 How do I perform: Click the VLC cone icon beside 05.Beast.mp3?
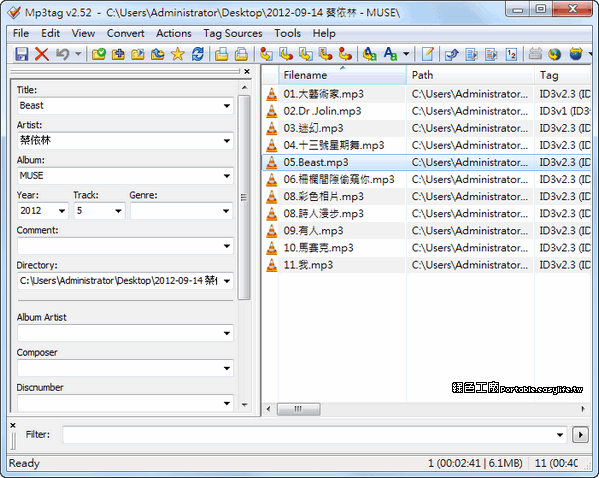click(272, 162)
